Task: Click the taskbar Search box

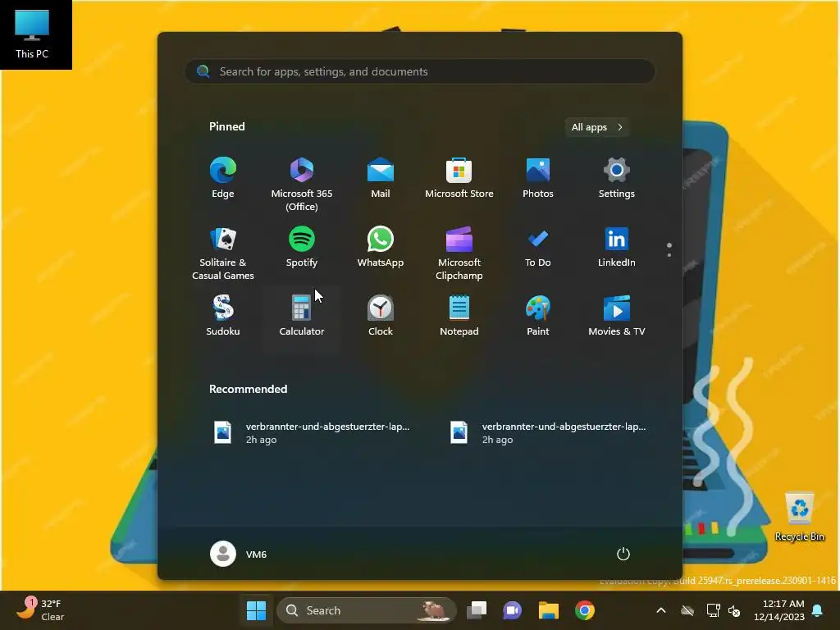Action: 367,610
